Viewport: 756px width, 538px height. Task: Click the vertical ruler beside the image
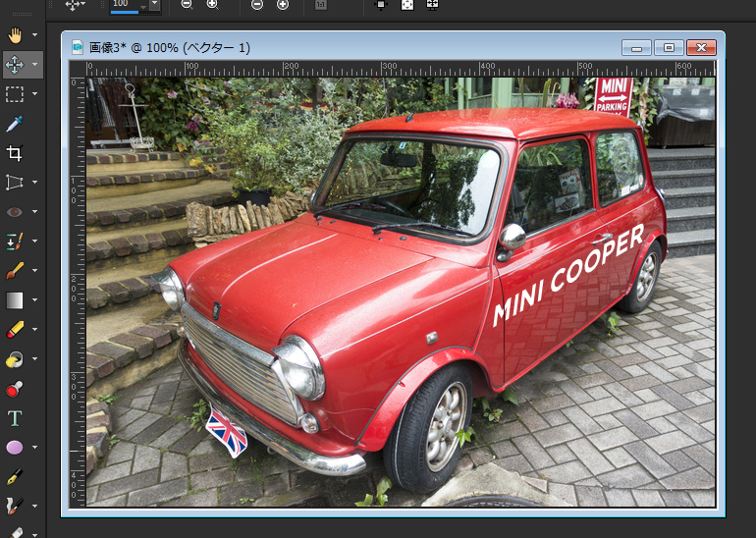click(78, 293)
